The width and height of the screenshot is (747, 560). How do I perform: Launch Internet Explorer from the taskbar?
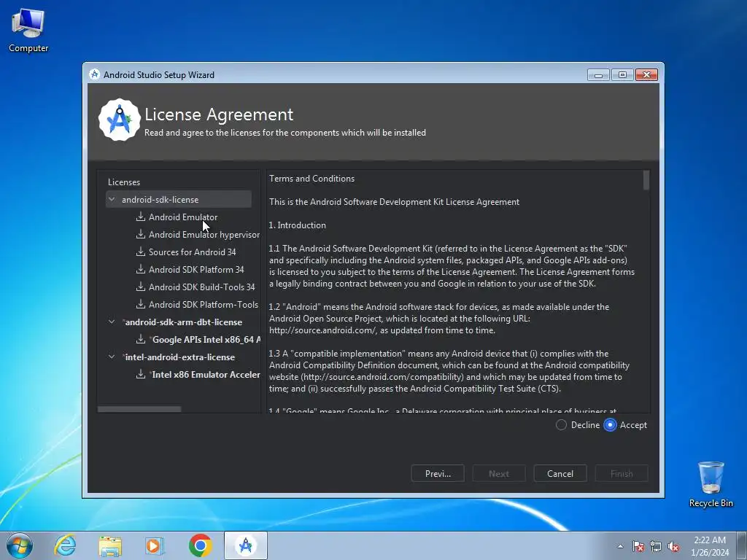pos(65,545)
